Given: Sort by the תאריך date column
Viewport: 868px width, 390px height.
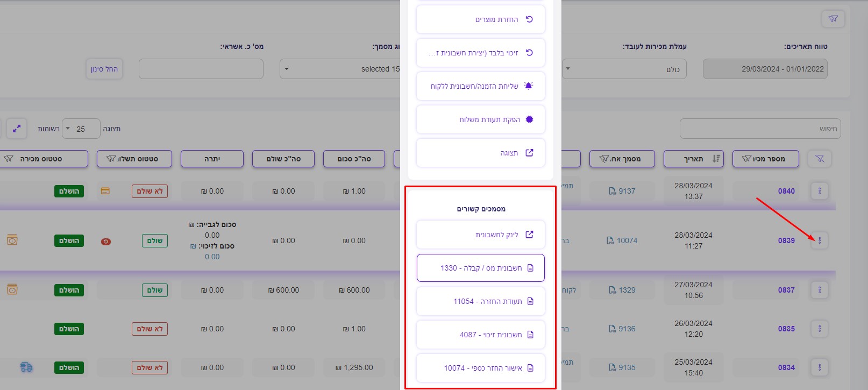Looking at the screenshot, I should tap(693, 159).
